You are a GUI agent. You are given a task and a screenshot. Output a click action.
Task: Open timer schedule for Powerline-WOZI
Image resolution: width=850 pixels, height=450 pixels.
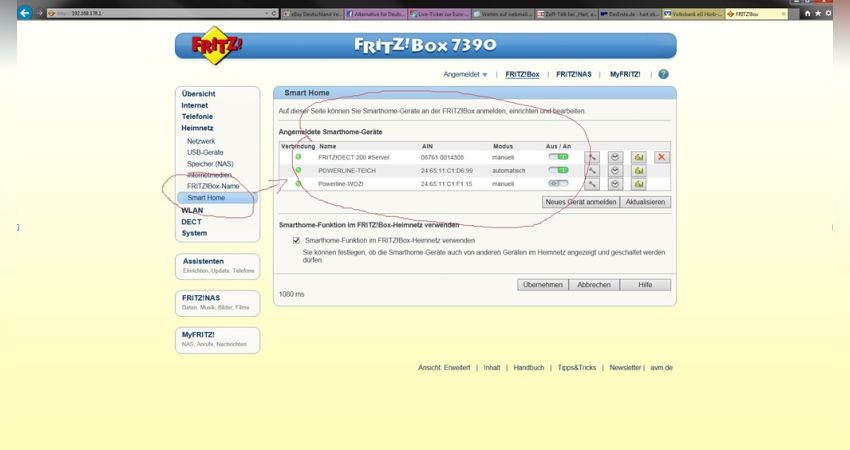[x=615, y=184]
